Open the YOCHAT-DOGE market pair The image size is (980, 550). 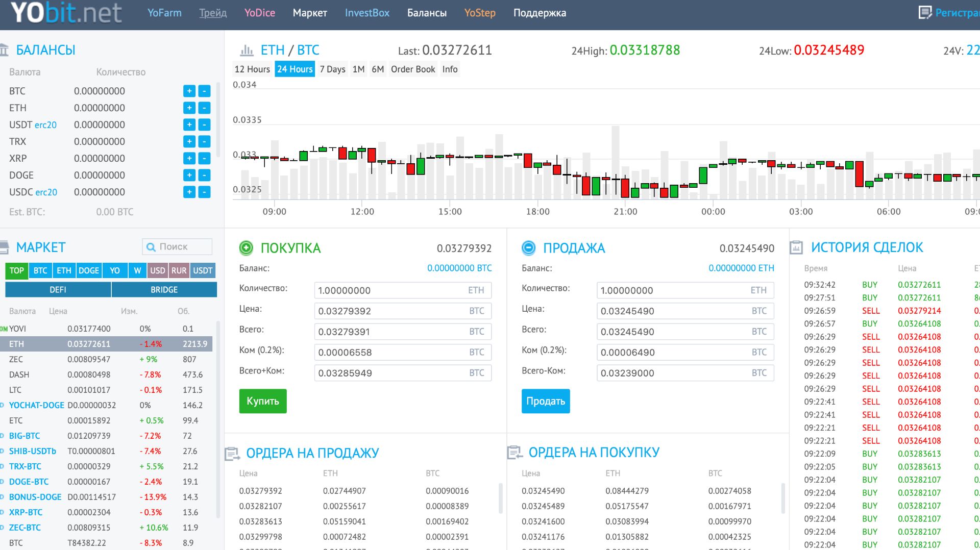pyautogui.click(x=37, y=405)
